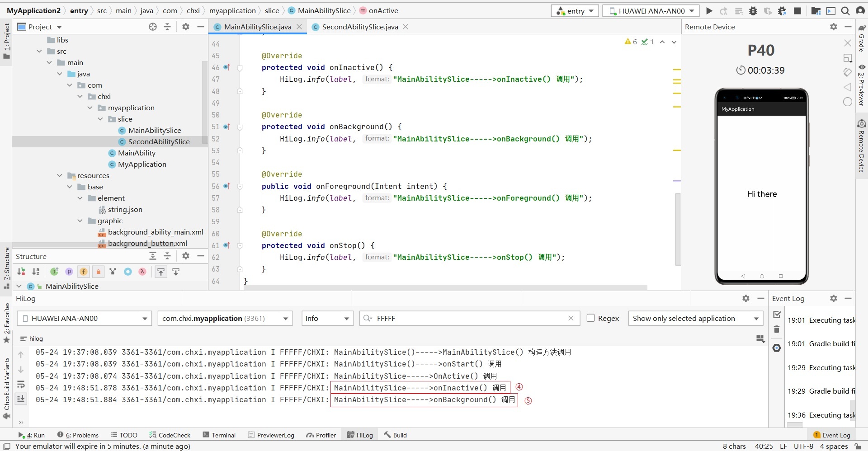Toggle scroll to end in HiLog
This screenshot has width=868, height=451.
click(x=21, y=399)
